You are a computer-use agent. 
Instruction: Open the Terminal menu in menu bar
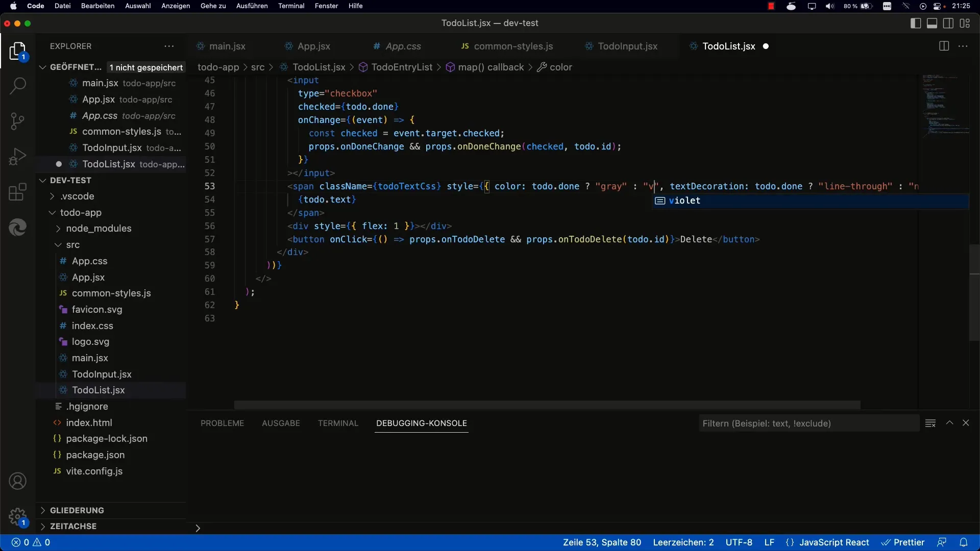(x=291, y=6)
